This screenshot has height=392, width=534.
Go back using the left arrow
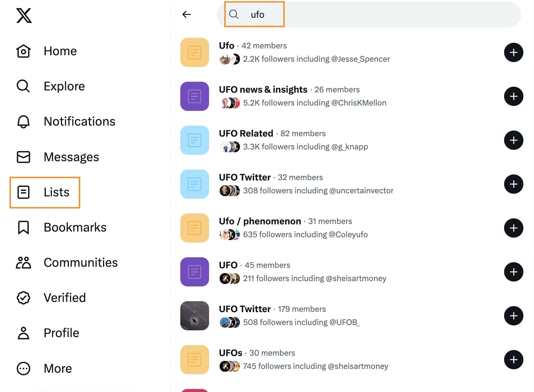click(x=186, y=14)
